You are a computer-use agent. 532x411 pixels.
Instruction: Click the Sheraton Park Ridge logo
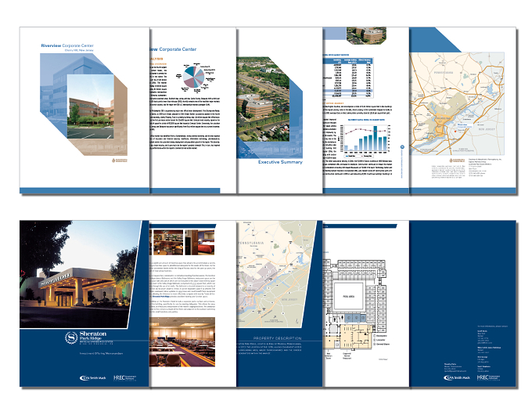(x=89, y=338)
